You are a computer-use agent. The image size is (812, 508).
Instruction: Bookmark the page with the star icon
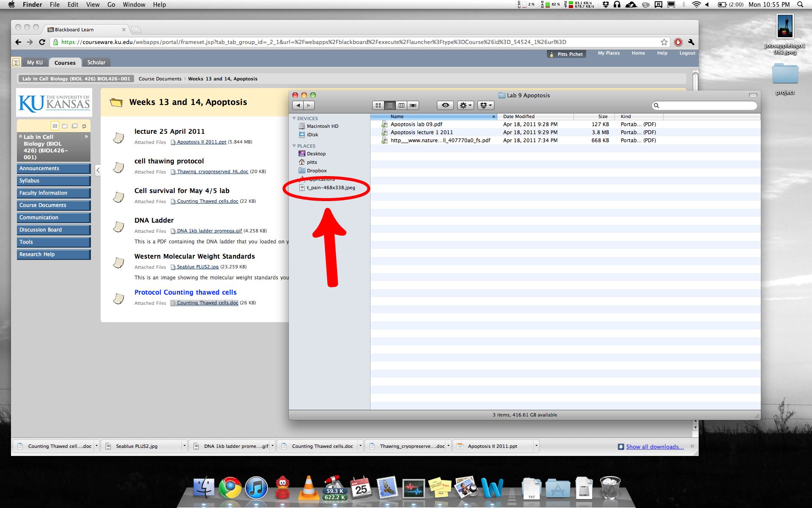(x=664, y=42)
